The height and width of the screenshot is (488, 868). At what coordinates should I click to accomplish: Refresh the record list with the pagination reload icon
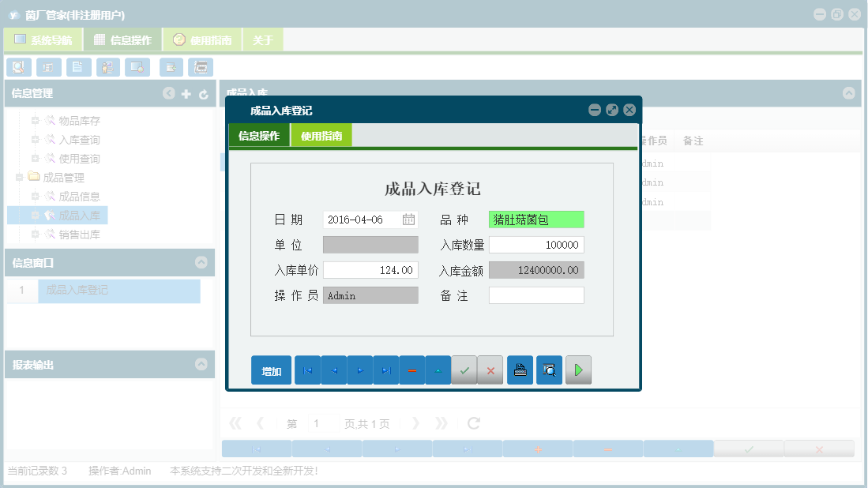click(472, 423)
